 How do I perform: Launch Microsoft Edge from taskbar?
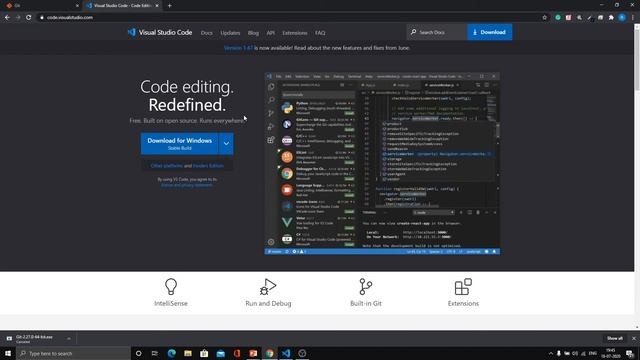click(171, 353)
